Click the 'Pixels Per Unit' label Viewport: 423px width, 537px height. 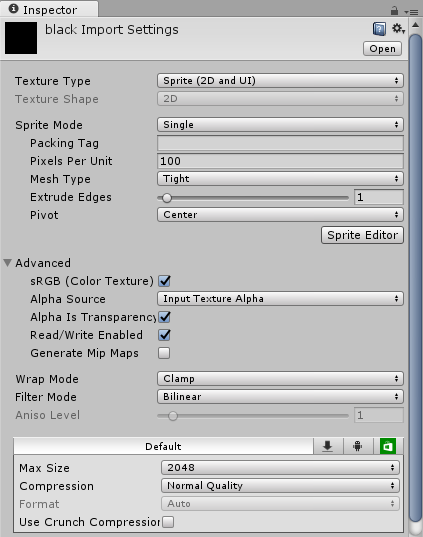(x=71, y=161)
